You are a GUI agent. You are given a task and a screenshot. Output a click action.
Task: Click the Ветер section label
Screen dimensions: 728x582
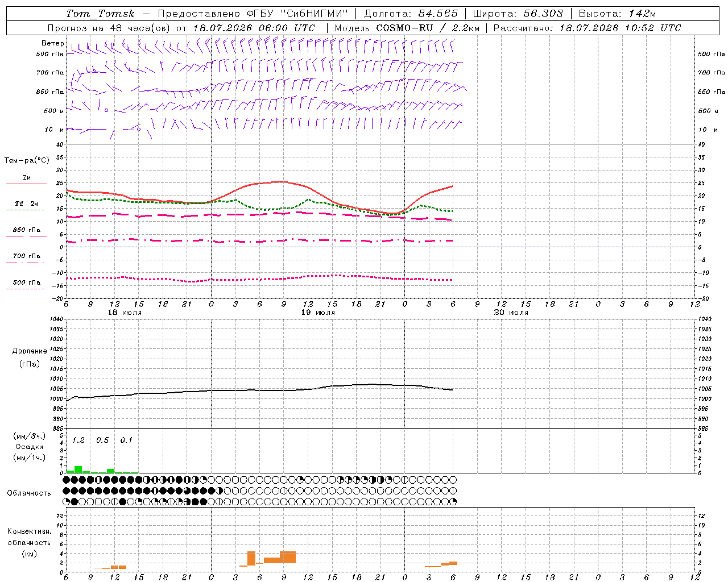coord(52,43)
